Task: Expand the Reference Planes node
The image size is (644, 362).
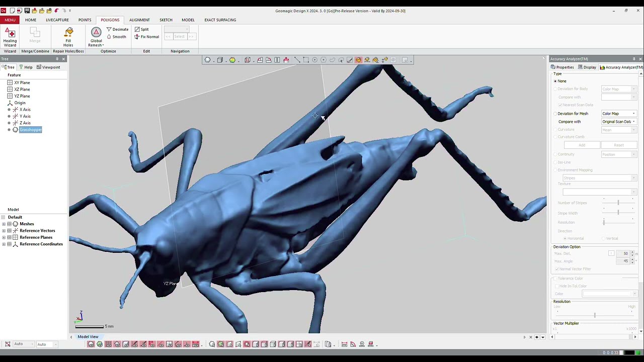Action: click(x=4, y=237)
